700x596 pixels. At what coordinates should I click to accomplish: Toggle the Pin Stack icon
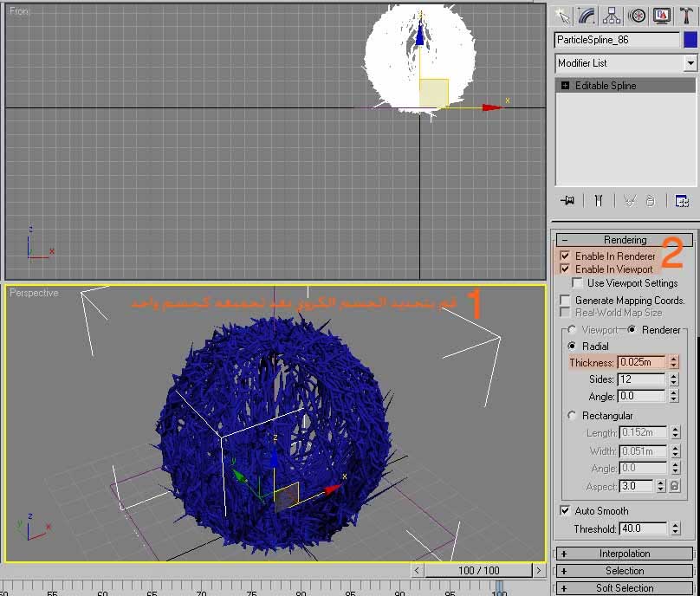(x=567, y=201)
